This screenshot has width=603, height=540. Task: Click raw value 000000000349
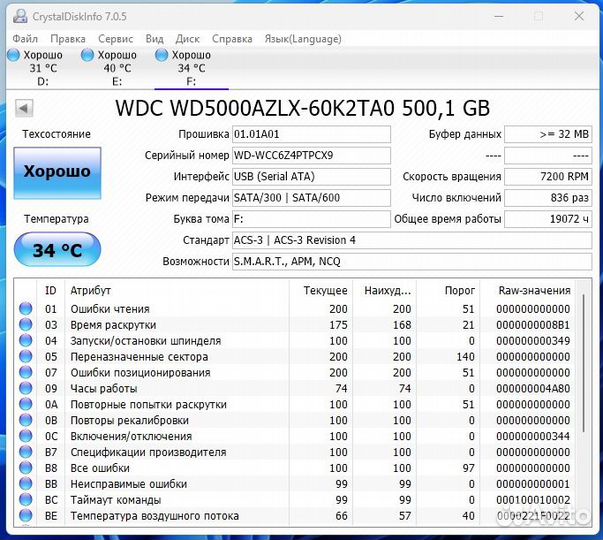533,341
